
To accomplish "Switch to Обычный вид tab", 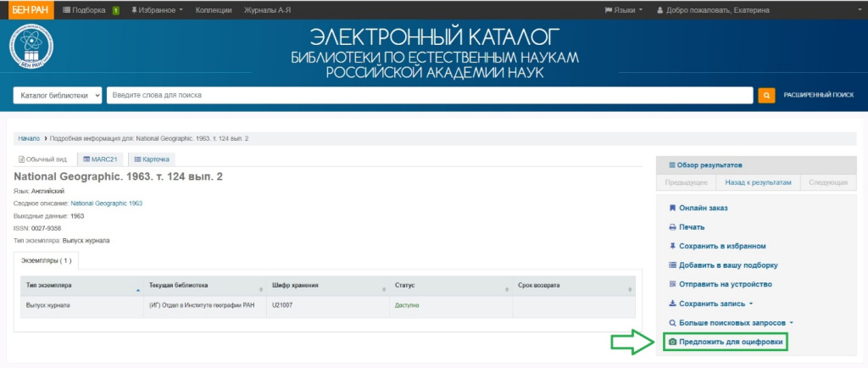I will [x=43, y=159].
